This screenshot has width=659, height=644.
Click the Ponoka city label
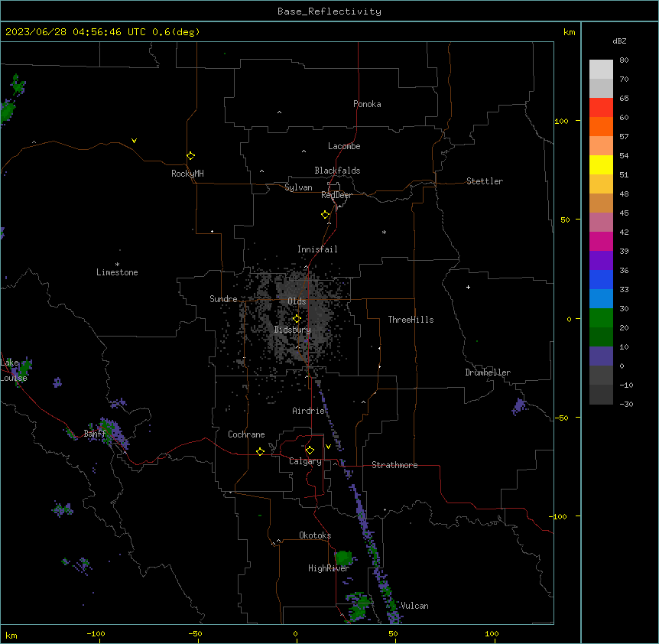pos(367,104)
